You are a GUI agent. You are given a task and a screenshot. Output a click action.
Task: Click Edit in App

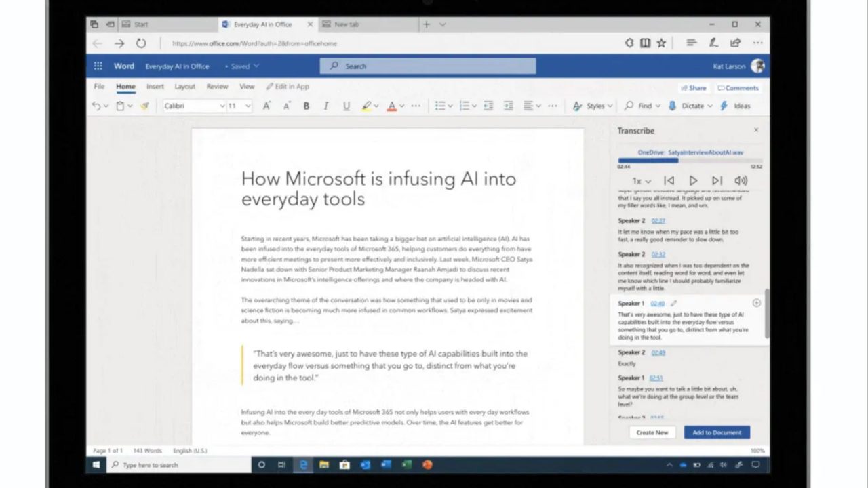tap(288, 87)
